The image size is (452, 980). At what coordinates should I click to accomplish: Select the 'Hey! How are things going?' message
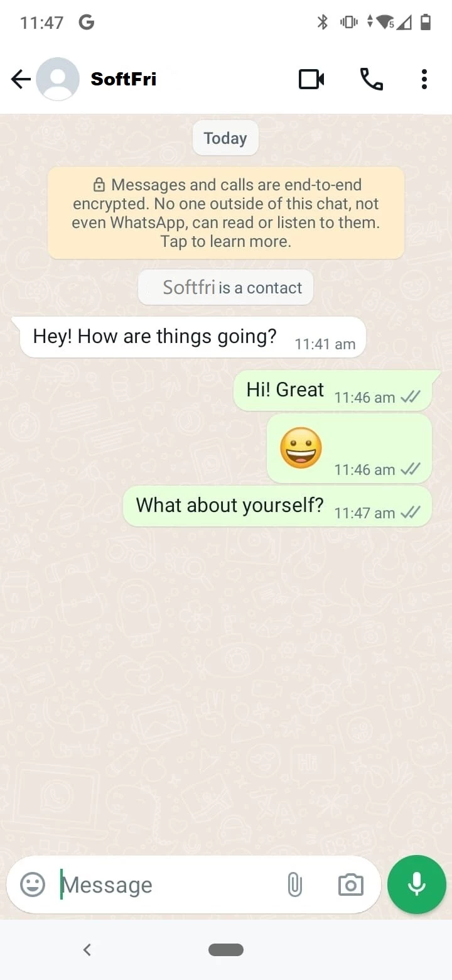[x=193, y=337]
